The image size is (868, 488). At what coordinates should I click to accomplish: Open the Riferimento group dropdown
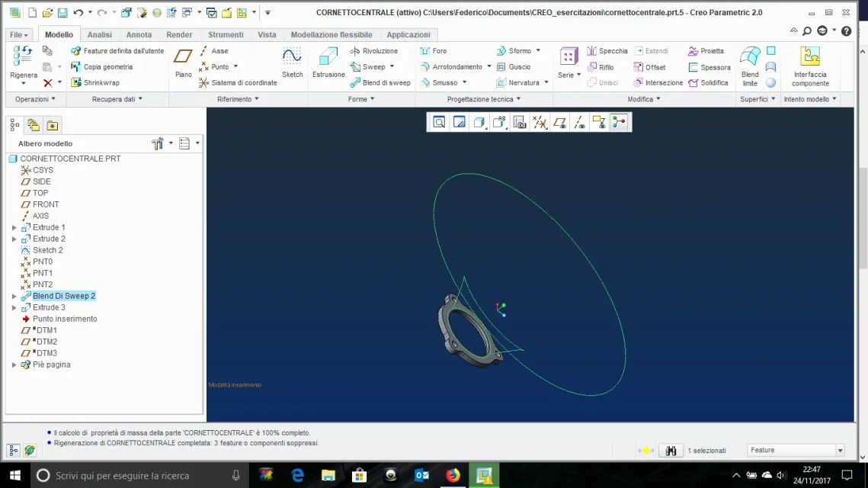[238, 99]
